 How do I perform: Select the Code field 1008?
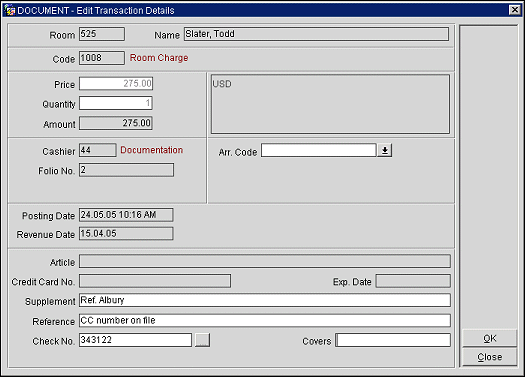102,58
